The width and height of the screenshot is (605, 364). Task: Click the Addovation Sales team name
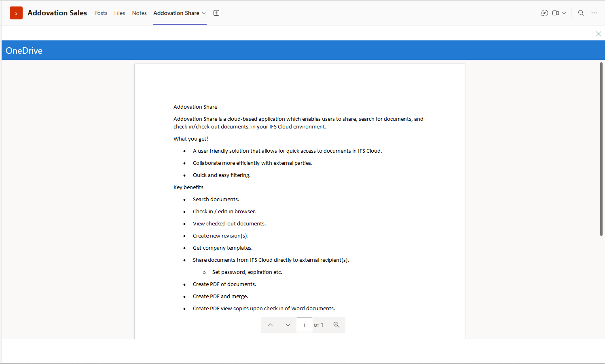click(57, 13)
